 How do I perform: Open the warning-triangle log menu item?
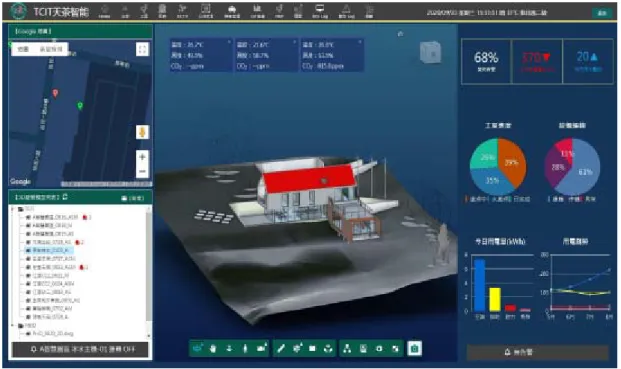tap(346, 11)
